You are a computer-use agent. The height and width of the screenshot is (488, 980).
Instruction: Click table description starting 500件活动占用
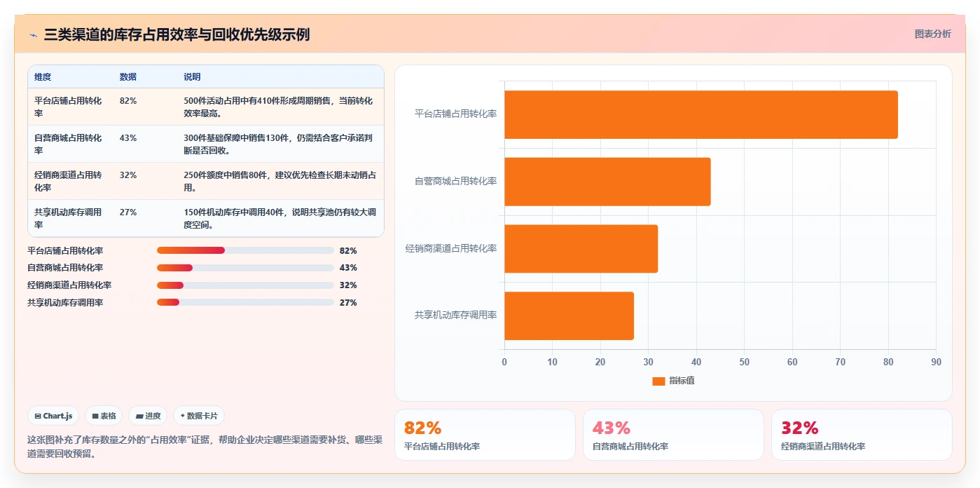click(278, 107)
